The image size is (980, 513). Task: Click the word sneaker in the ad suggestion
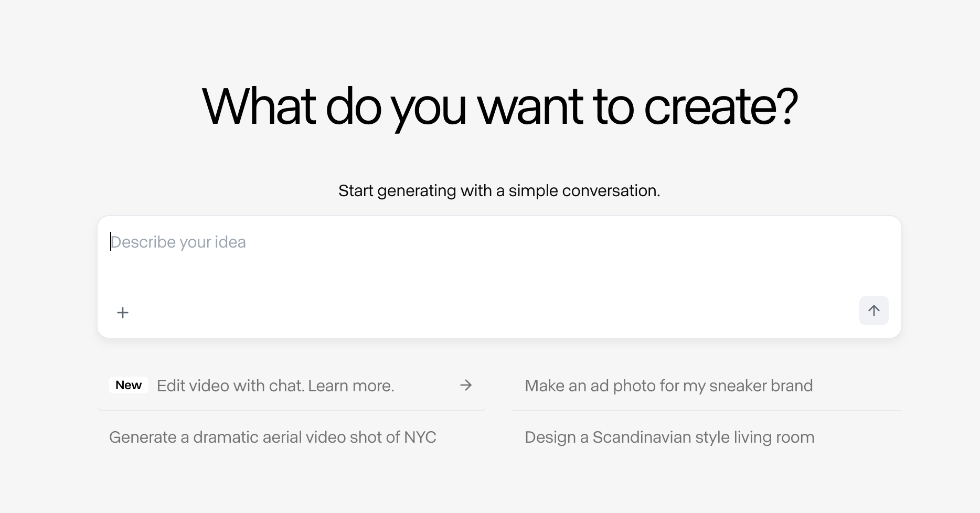pyautogui.click(x=730, y=386)
